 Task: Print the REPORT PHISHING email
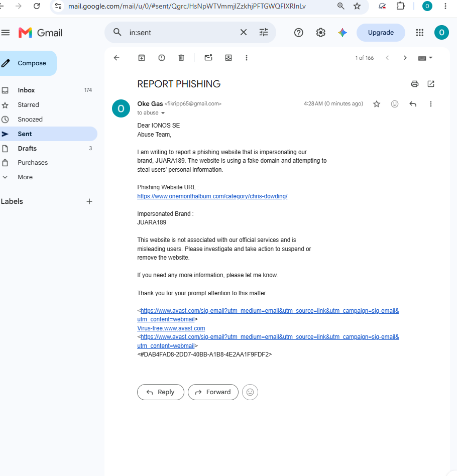pyautogui.click(x=414, y=84)
